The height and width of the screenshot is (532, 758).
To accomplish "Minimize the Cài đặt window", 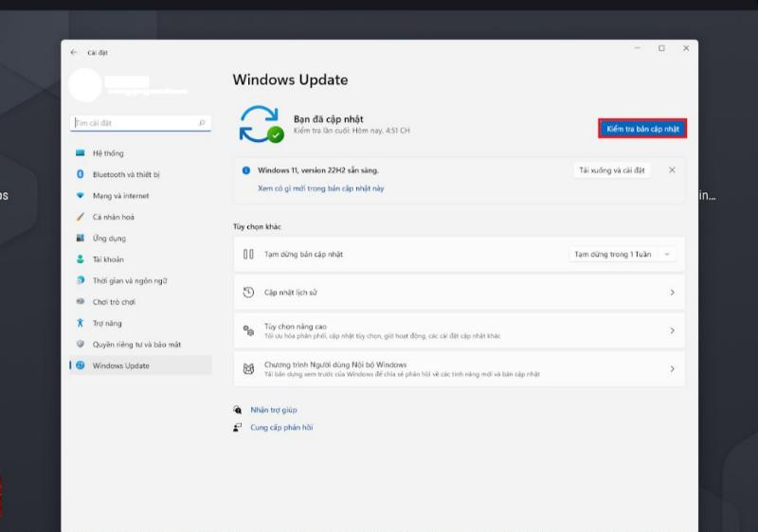I will click(x=638, y=48).
